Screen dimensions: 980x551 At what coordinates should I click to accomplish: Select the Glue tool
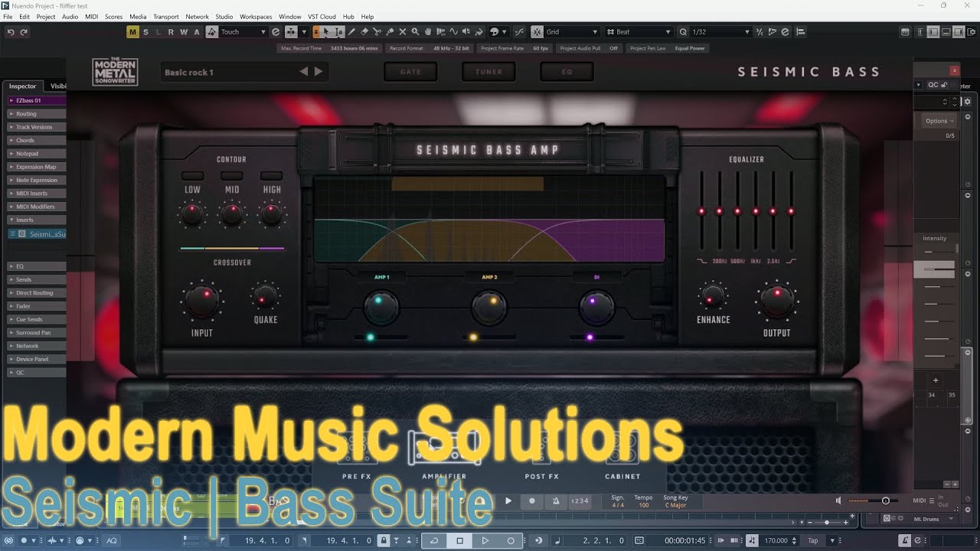click(390, 32)
